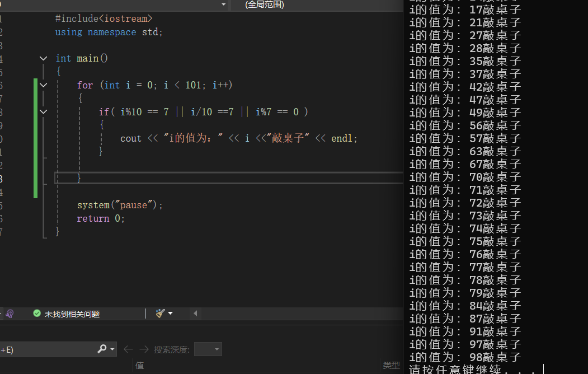Click the endl keyword in code

[x=342, y=138]
